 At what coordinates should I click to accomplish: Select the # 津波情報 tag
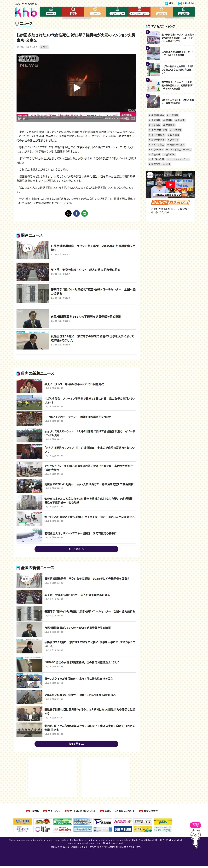(155, 120)
